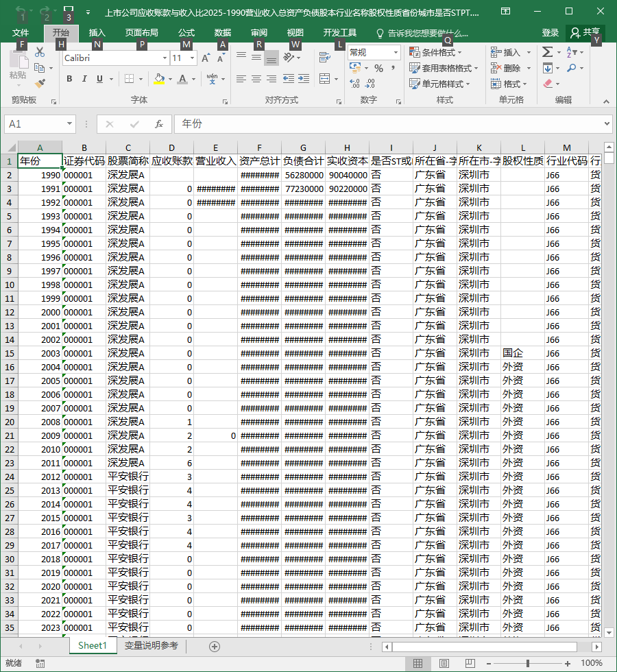617x672 pixels.
Task: Select the Format Painter brush icon
Action: tap(40, 83)
